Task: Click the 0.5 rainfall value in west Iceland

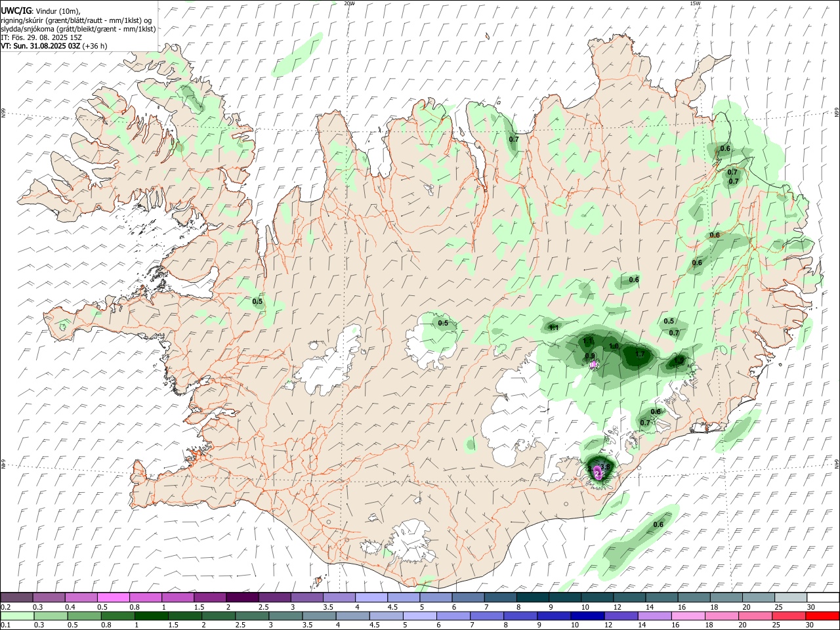Action: click(x=257, y=302)
